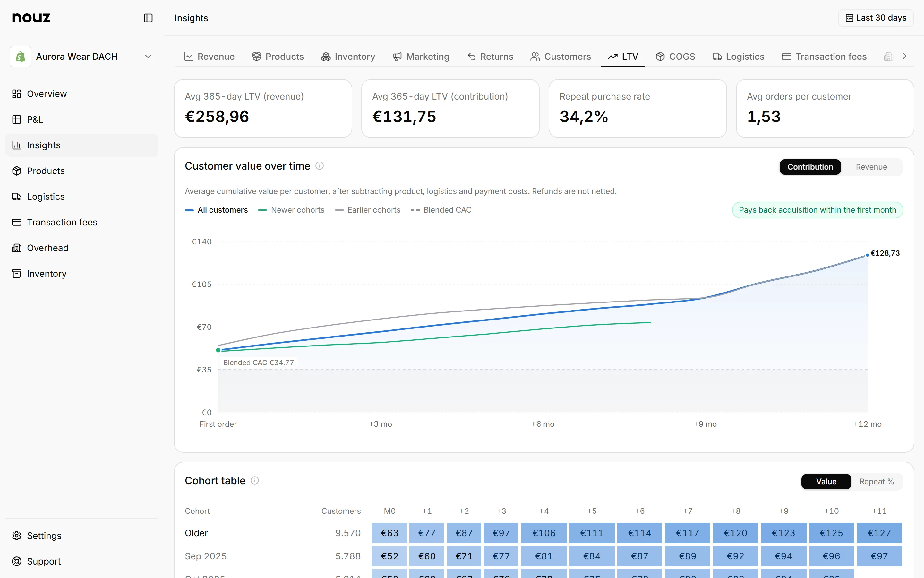Image resolution: width=924 pixels, height=578 pixels.
Task: Click the Support lifebuoy icon
Action: [16, 561]
